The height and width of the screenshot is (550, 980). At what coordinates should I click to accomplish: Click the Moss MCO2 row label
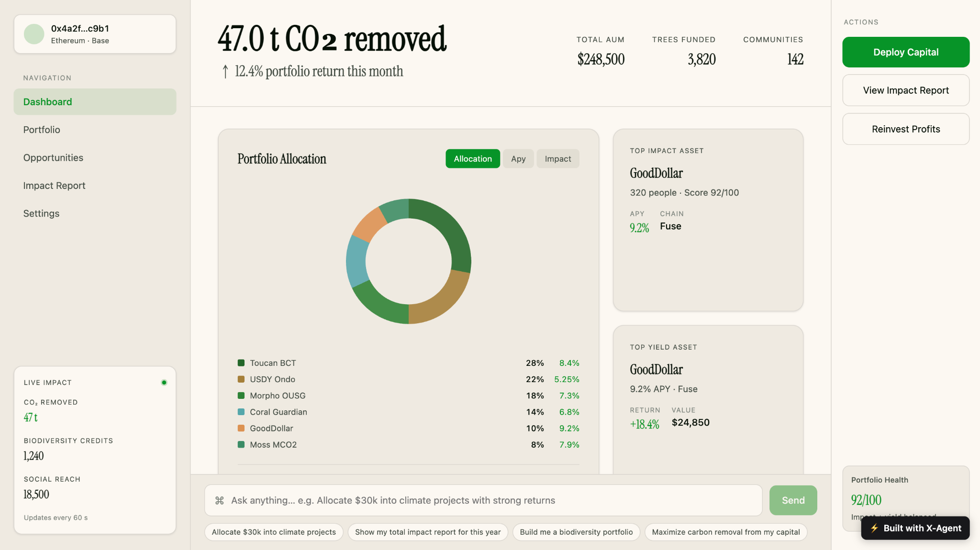[273, 444]
